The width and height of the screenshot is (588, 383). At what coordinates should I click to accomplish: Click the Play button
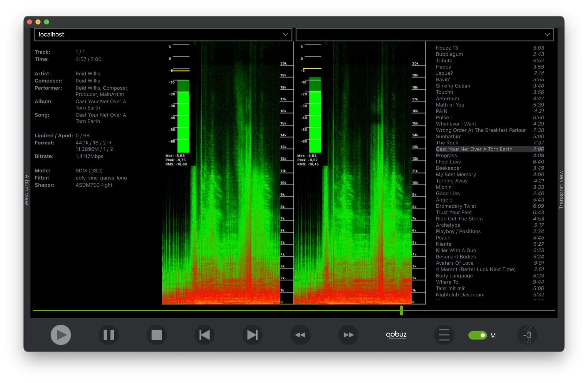pos(61,335)
